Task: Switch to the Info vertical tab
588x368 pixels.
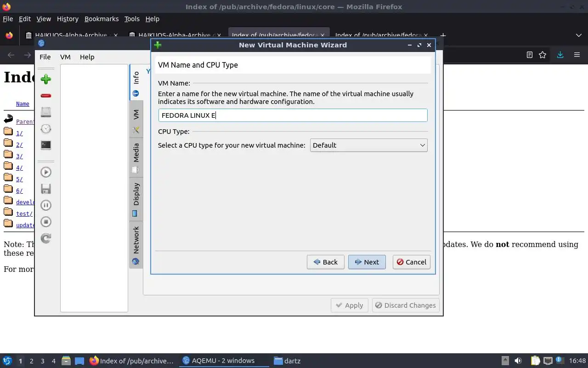Action: click(x=136, y=83)
